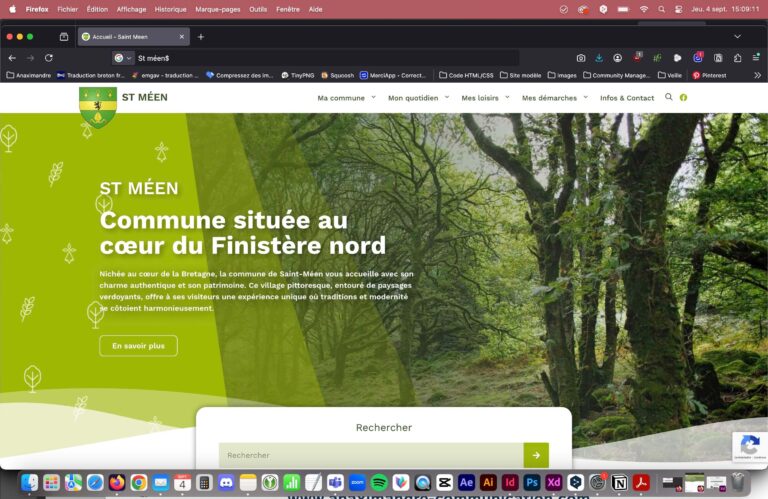Open the Mes démarches menu

[x=554, y=98]
